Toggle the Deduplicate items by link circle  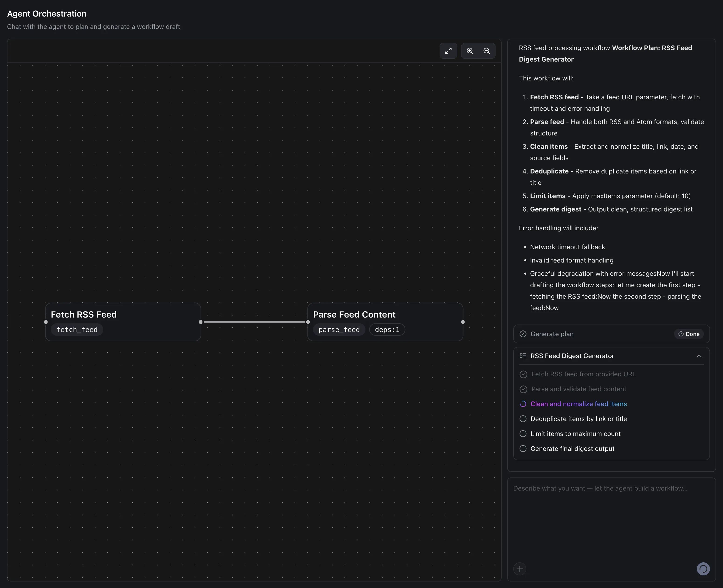point(523,419)
